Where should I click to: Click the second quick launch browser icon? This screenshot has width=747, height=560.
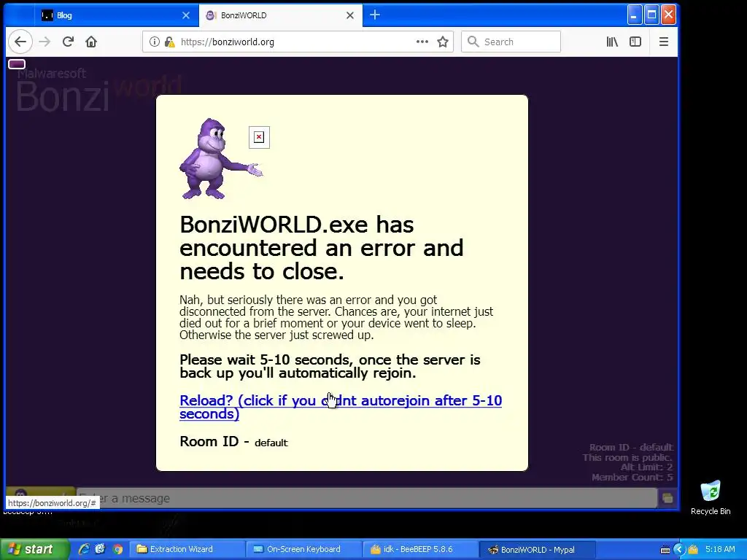[x=100, y=549]
